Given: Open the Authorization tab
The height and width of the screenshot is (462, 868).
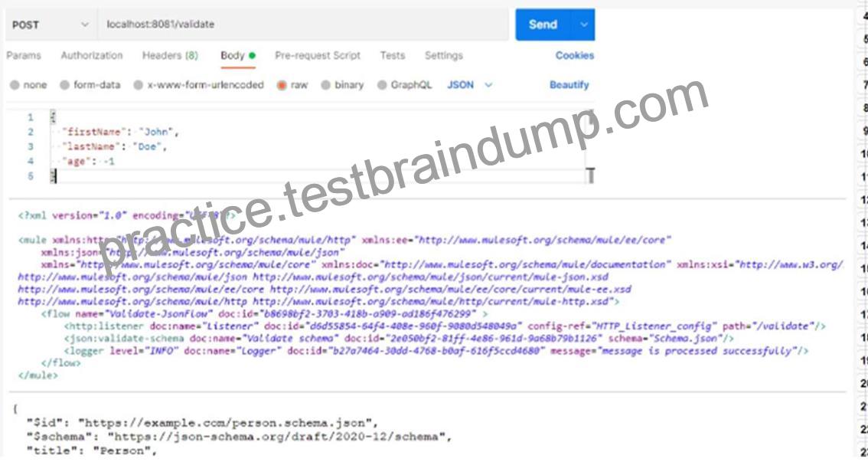Looking at the screenshot, I should [92, 55].
